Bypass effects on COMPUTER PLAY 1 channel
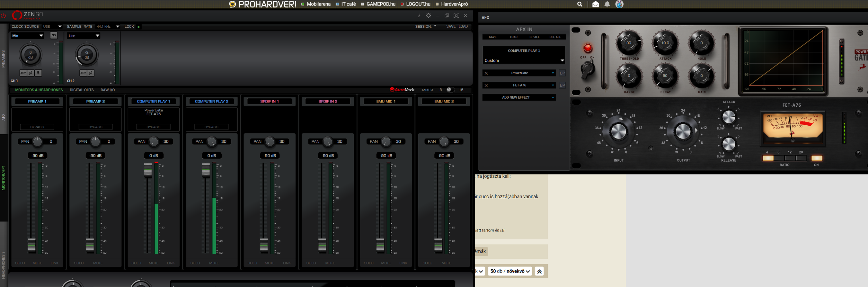Viewport: 868px width, 287px height. [153, 127]
